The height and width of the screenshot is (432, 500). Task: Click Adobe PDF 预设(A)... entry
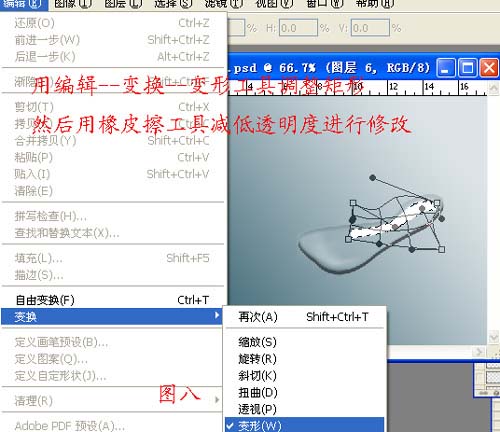(112, 425)
